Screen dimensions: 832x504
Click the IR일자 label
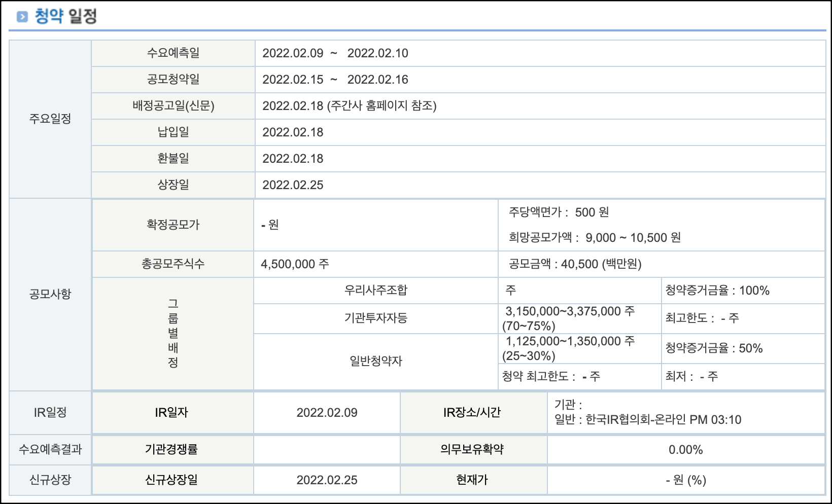[173, 413]
